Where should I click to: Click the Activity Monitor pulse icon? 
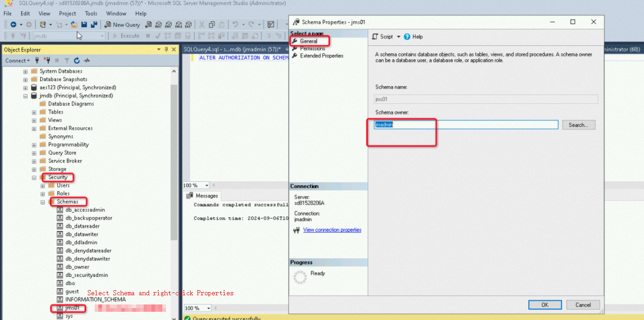(87, 60)
